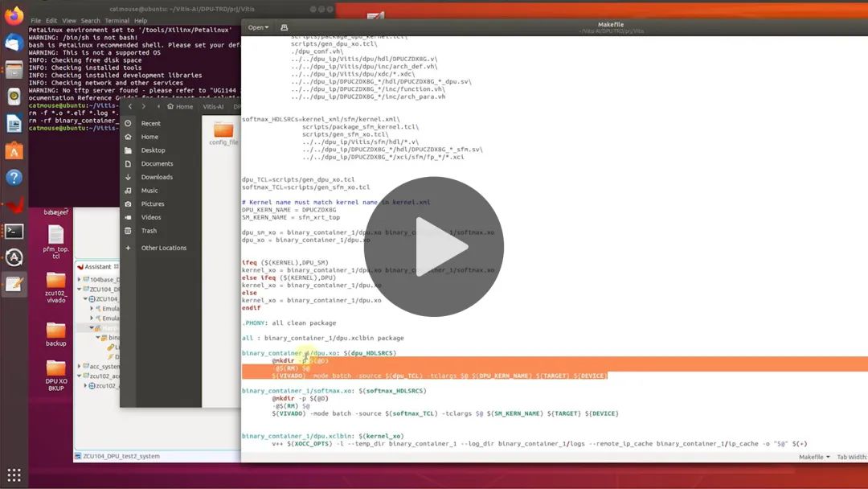Screen dimensions: 868x489
Task: Click ZCU104_DPU_test2_system in the Vitis status bar
Action: 121,456
